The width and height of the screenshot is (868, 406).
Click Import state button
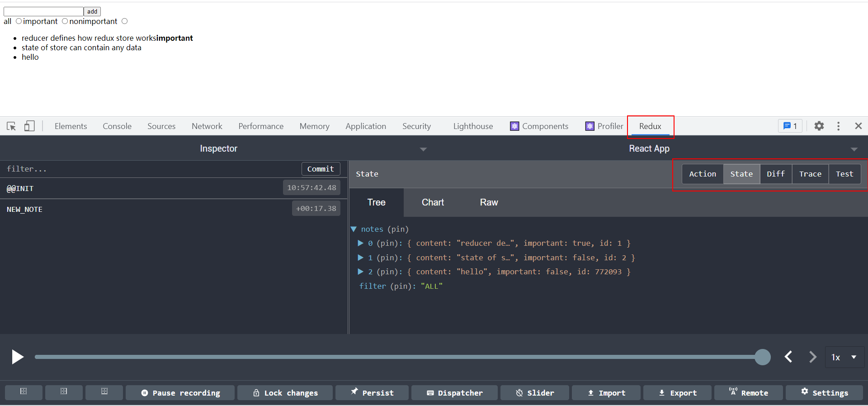coord(606,392)
